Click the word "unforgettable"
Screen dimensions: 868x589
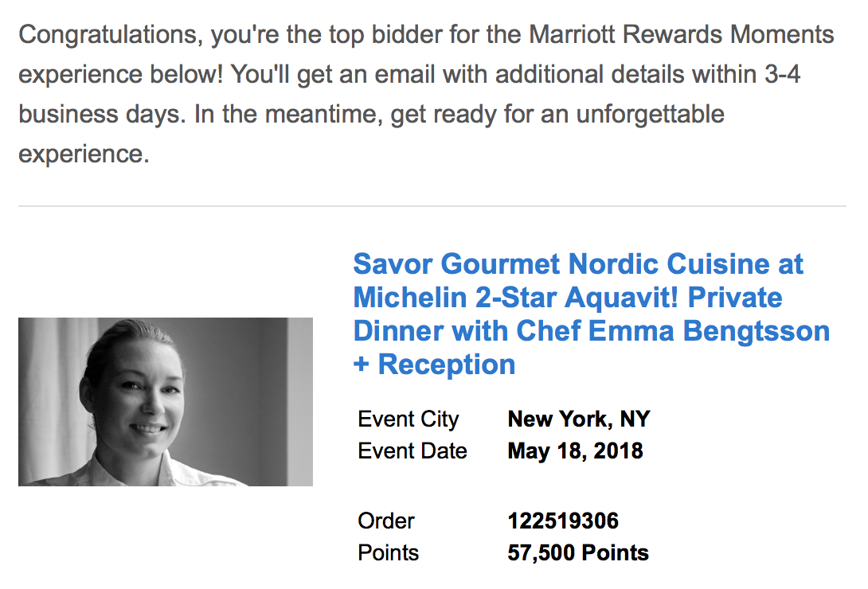click(650, 114)
